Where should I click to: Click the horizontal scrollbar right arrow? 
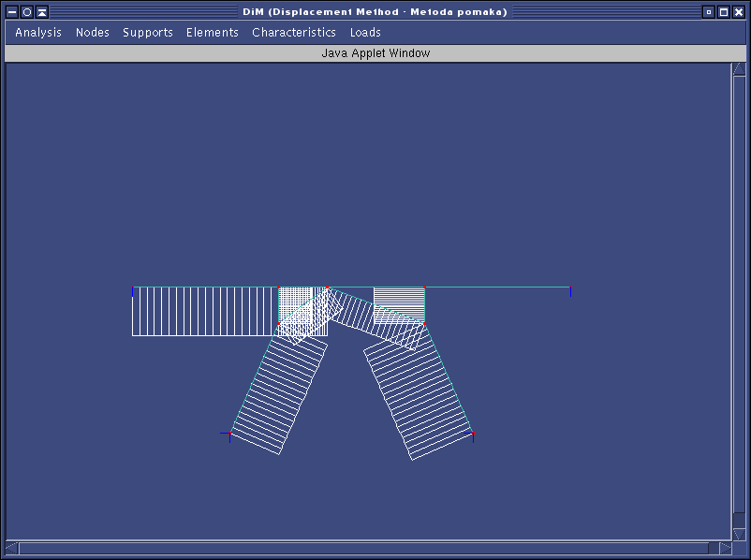click(x=726, y=548)
